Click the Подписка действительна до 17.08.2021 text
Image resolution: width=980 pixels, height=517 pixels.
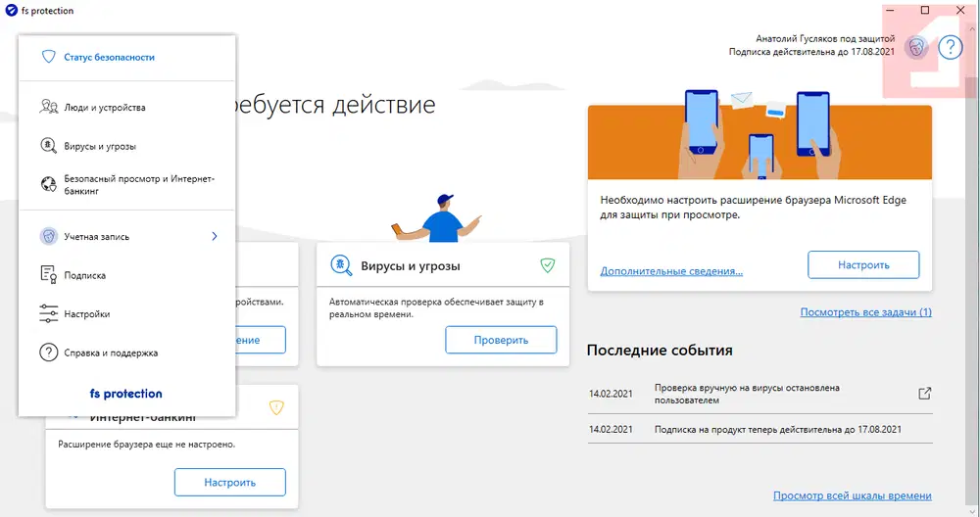click(x=811, y=52)
